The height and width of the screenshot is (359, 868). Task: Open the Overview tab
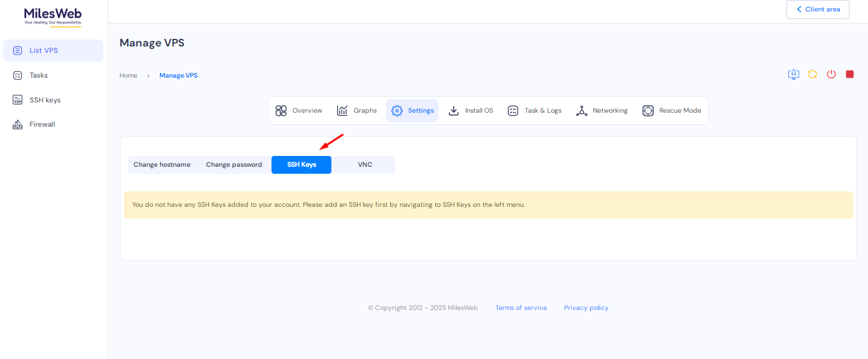pyautogui.click(x=299, y=111)
